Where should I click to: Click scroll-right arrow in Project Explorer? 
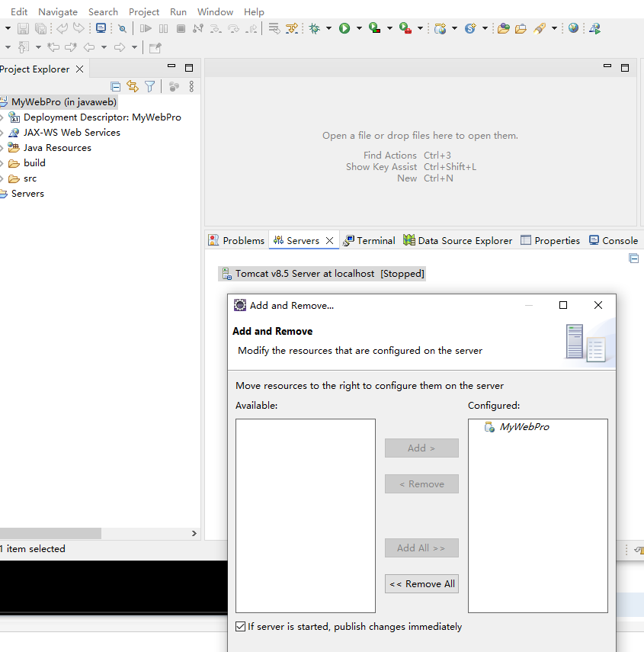click(x=194, y=533)
